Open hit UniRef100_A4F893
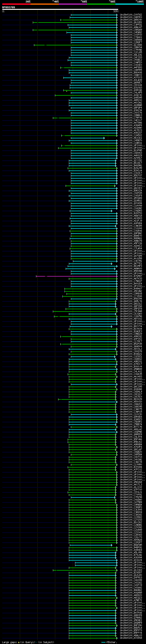146x644 pixels. (x=131, y=67)
